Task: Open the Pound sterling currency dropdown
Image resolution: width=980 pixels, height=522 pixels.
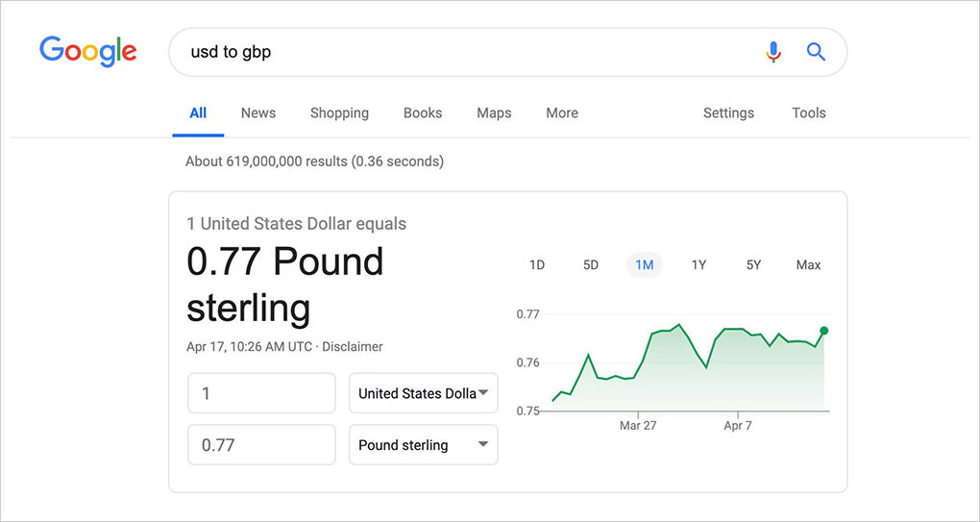Action: (423, 444)
